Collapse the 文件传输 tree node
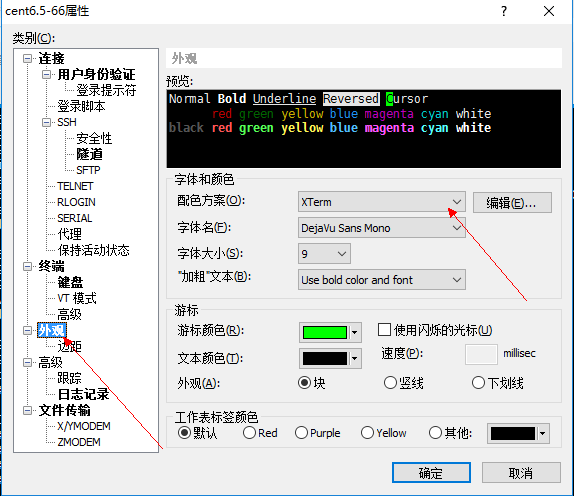Screen dimensions: 574x496 (x=27, y=410)
